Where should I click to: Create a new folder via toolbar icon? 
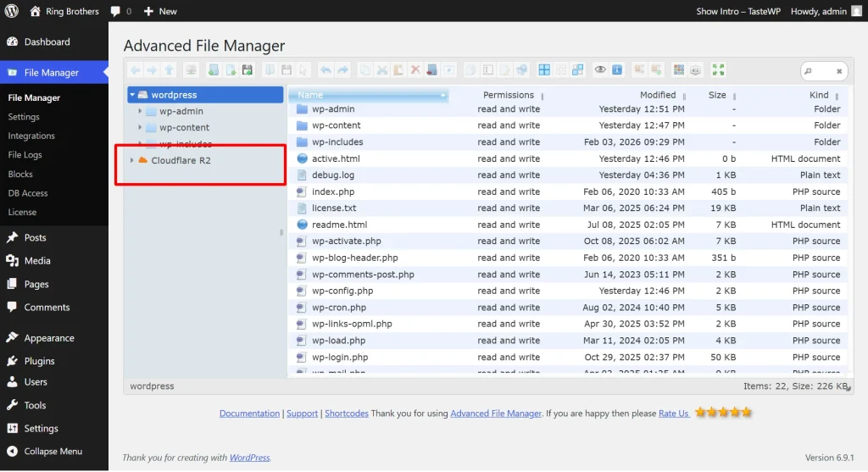tap(214, 69)
